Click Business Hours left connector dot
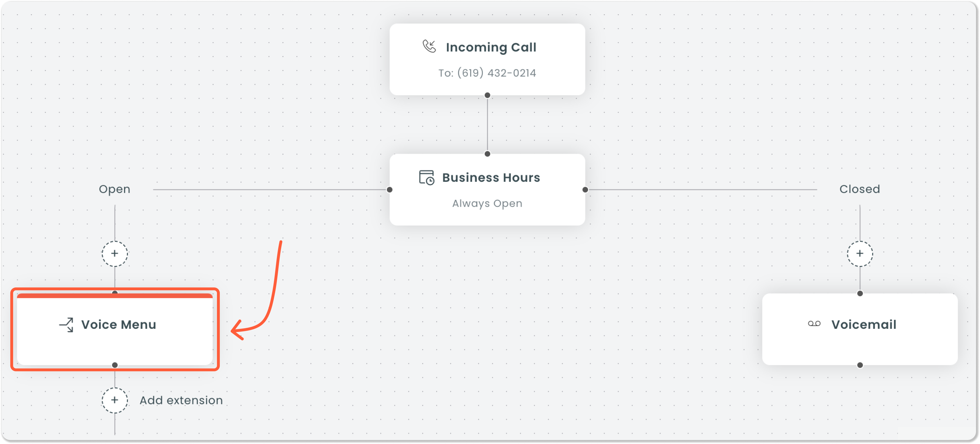Viewport: 980px width, 444px height. tap(390, 190)
